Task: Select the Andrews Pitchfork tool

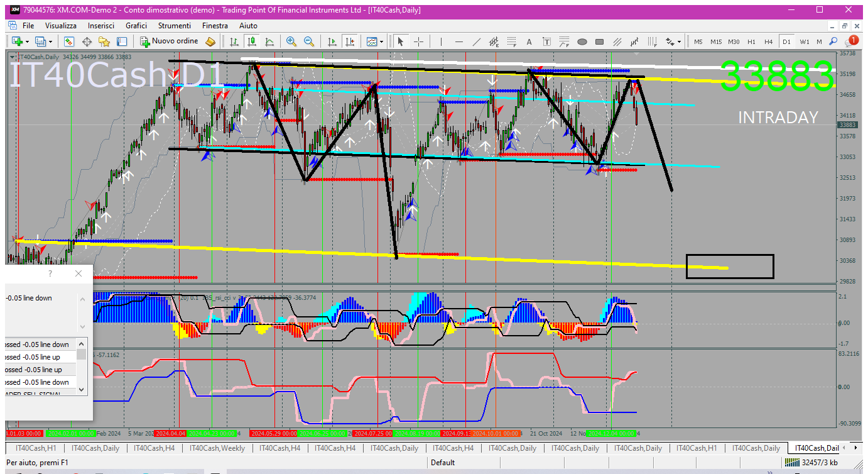Action: (x=635, y=41)
